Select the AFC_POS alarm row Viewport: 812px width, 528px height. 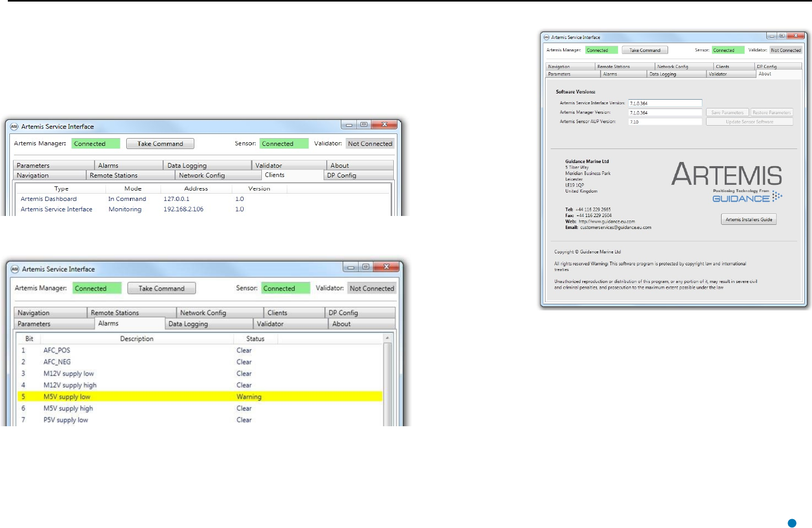(x=200, y=350)
